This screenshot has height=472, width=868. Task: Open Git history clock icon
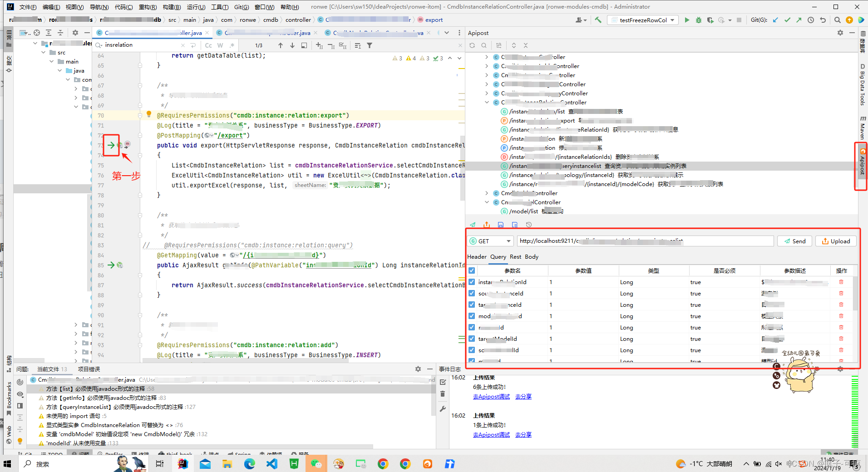point(811,20)
